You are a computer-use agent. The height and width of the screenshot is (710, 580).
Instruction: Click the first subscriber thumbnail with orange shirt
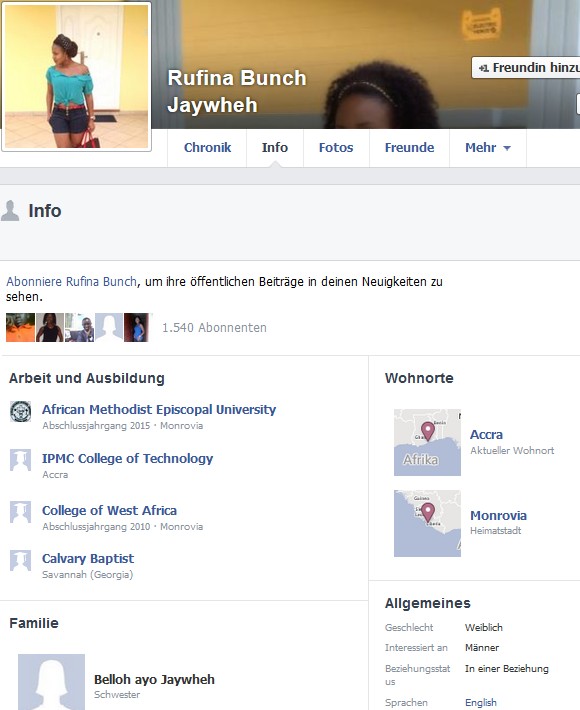pyautogui.click(x=20, y=327)
